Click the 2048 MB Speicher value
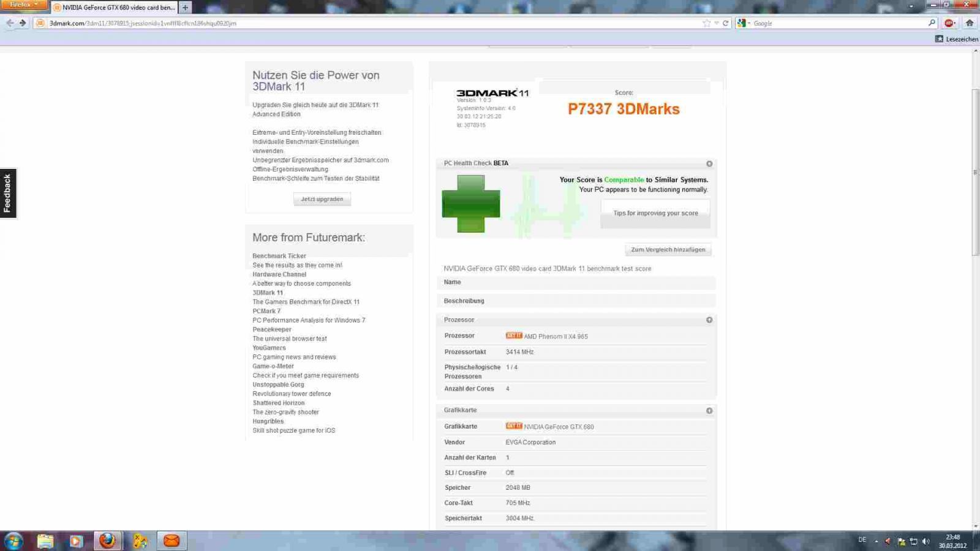This screenshot has height=551, width=980. 518,488
